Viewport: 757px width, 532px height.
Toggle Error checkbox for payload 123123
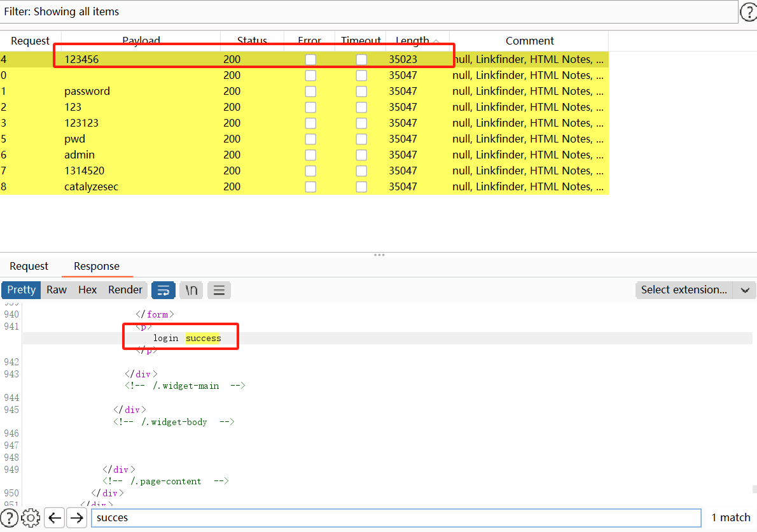(310, 123)
